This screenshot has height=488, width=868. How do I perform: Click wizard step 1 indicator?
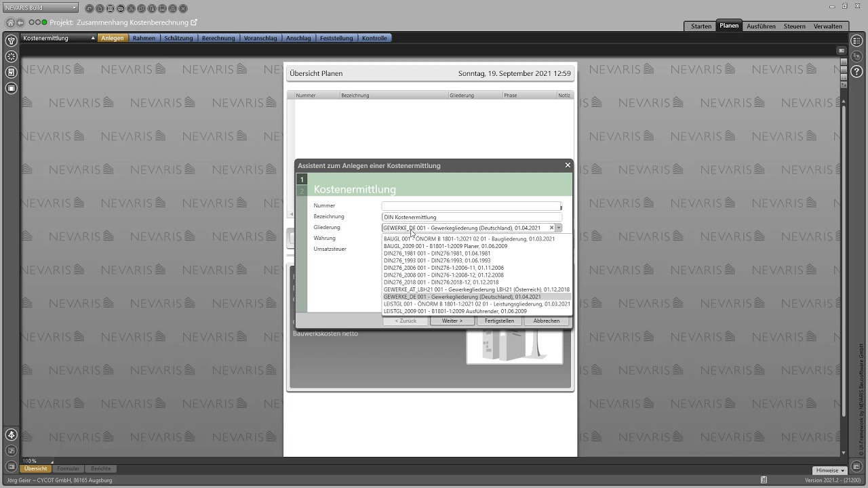coord(302,180)
